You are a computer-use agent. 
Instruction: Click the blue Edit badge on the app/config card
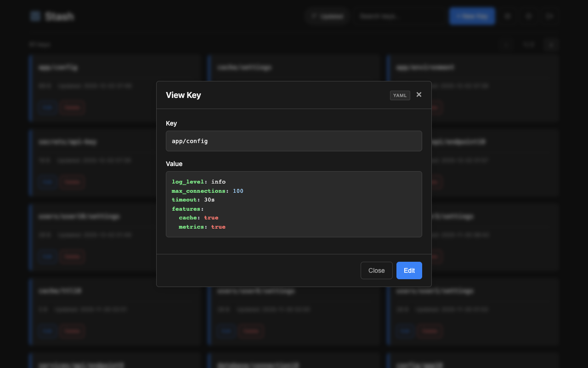[48, 107]
